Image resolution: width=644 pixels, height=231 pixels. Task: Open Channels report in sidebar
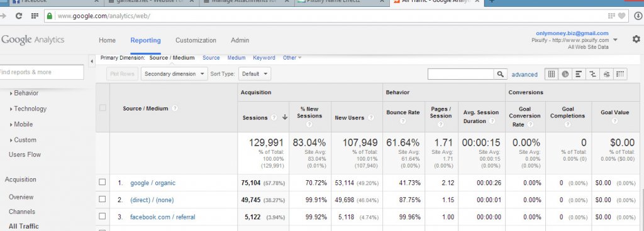pos(22,212)
